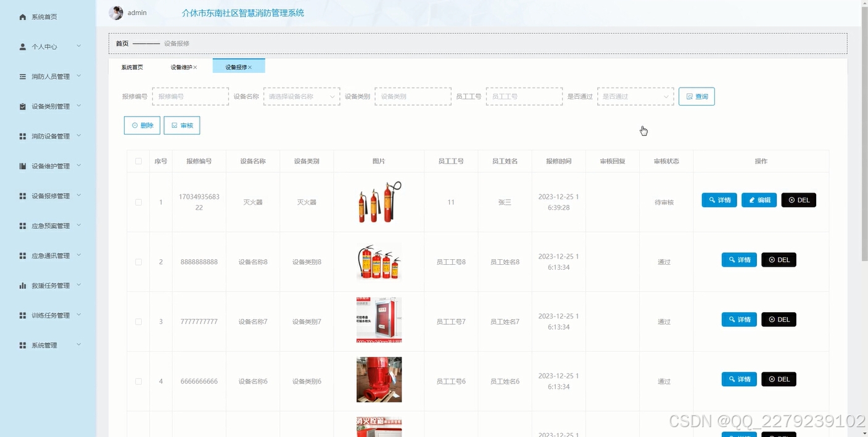Viewport: 868px width, 437px height.
Task: Click the 设备维护管理 bar-chart icon
Action: (23, 165)
